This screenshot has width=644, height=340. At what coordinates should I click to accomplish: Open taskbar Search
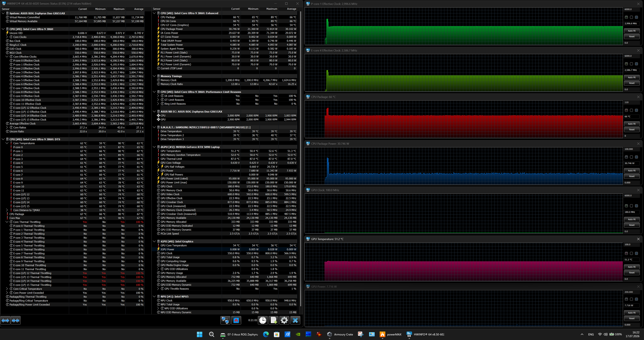[211, 334]
